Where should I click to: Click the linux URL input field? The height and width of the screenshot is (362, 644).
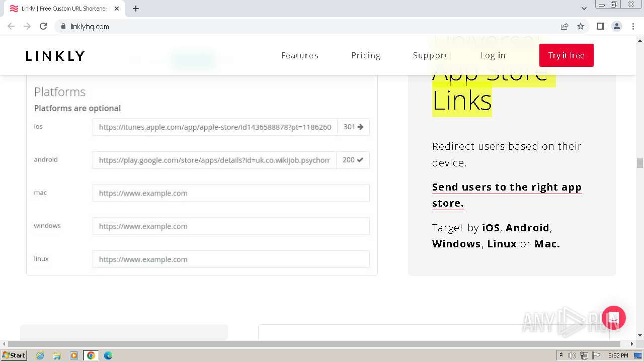tap(231, 259)
